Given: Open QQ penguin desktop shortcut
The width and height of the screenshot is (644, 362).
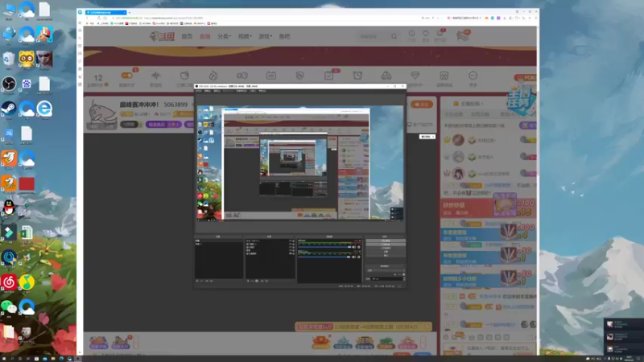Looking at the screenshot, I should click(x=9, y=208).
